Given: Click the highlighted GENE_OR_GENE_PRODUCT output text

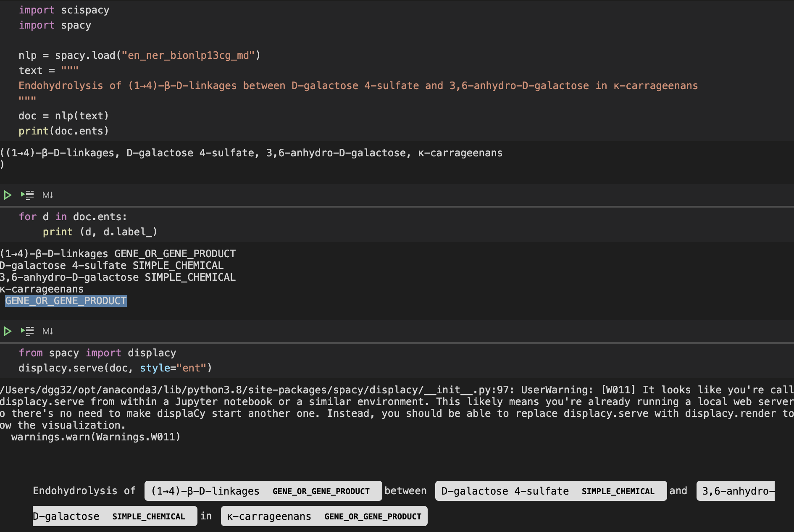Looking at the screenshot, I should [66, 300].
